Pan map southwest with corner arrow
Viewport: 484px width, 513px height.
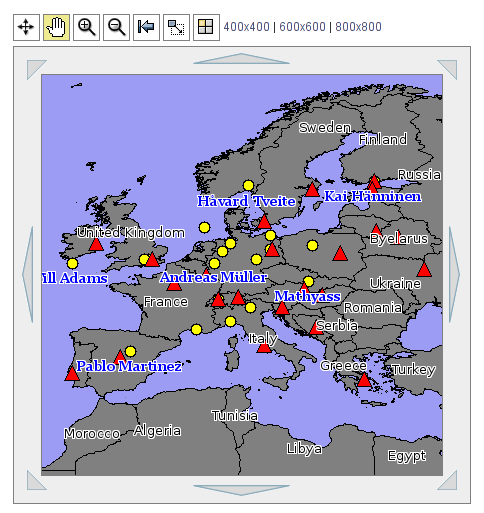click(35, 482)
